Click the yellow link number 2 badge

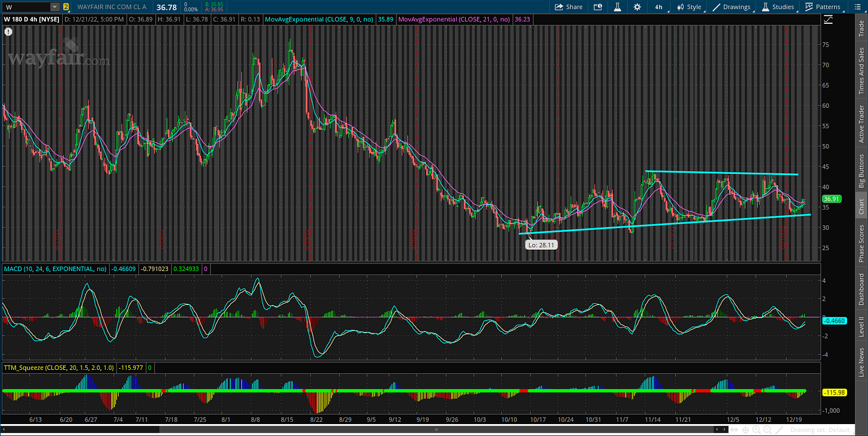pos(66,7)
